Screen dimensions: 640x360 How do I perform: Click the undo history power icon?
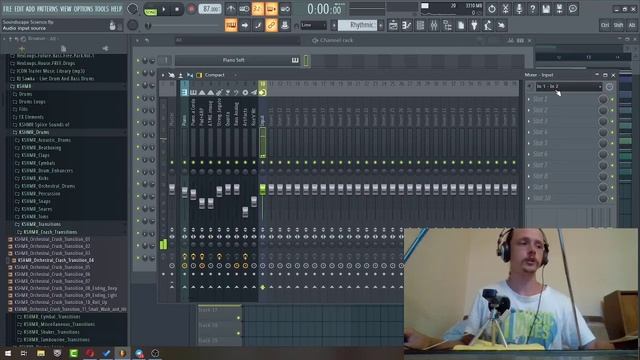coord(492,9)
